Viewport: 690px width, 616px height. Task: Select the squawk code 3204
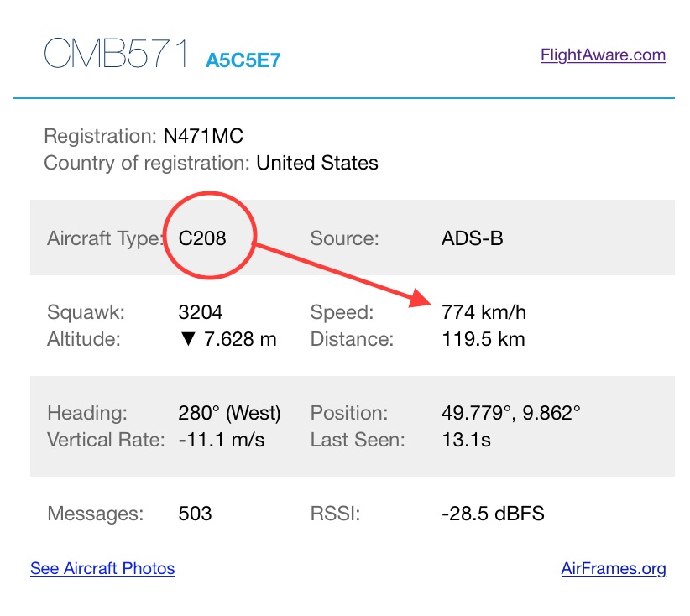(x=201, y=313)
